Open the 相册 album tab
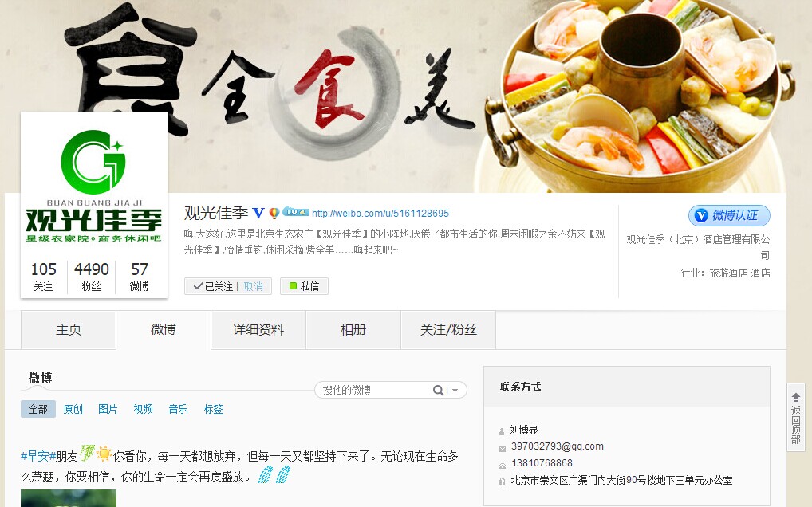The width and height of the screenshot is (812, 507). pos(353,329)
